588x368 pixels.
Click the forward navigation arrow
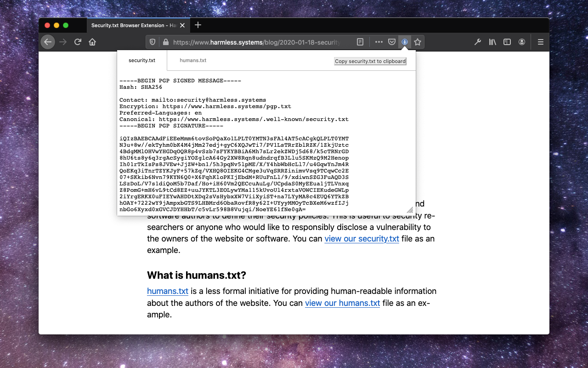pos(63,42)
